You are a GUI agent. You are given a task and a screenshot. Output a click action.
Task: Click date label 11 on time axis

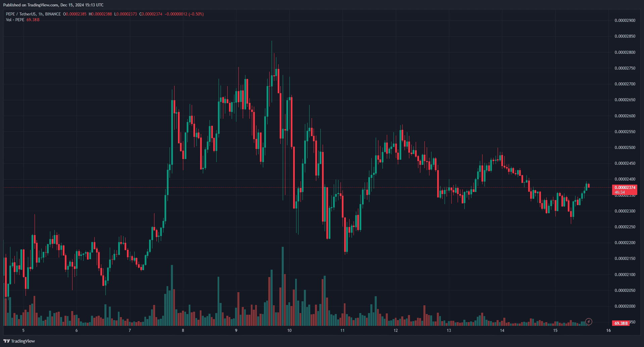tap(342, 331)
